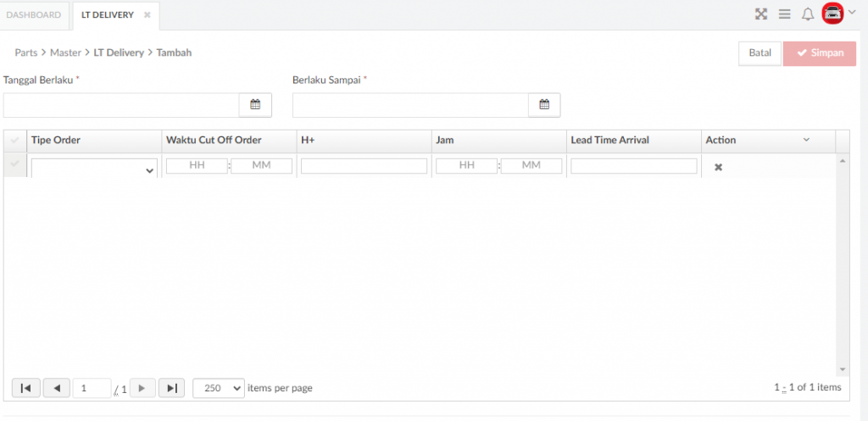Open calendar for Berlaku Sampai
Screen dimensions: 868x421
[544, 104]
